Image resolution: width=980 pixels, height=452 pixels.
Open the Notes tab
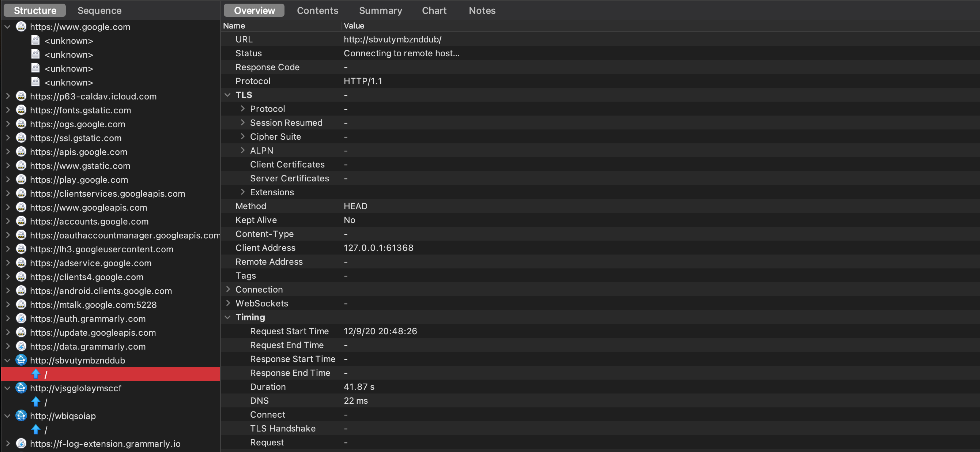coord(482,10)
